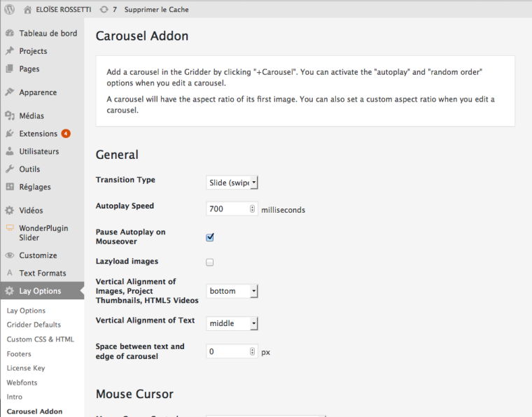Click the WordPress logo icon

click(9, 10)
